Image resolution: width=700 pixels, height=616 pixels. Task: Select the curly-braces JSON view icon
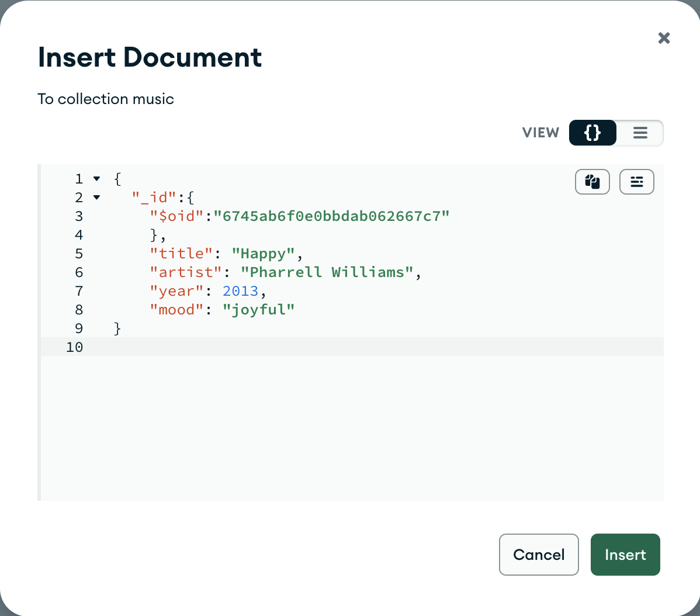(592, 133)
